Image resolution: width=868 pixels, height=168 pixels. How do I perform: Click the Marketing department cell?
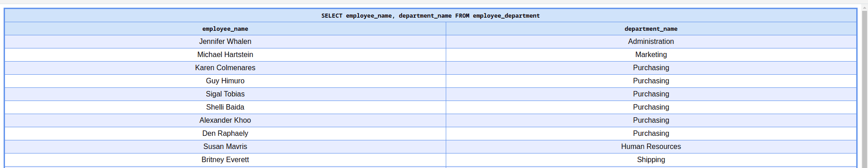(651, 55)
